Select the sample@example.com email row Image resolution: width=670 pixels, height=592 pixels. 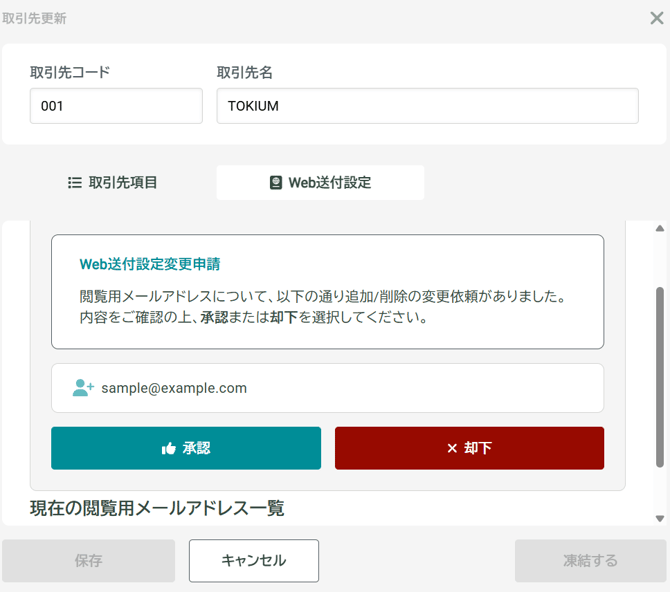[327, 388]
